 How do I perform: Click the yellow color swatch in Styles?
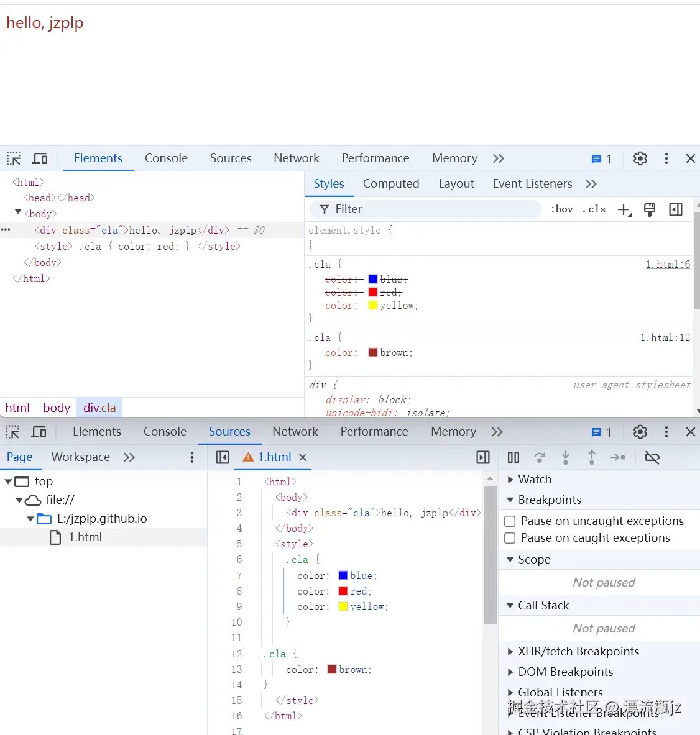tap(372, 305)
